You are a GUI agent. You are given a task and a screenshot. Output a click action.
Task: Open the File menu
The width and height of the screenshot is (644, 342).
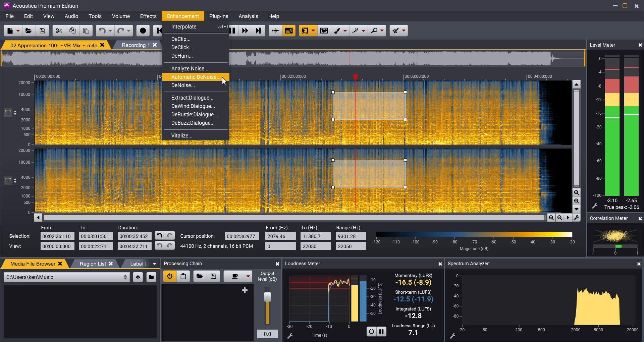(10, 16)
